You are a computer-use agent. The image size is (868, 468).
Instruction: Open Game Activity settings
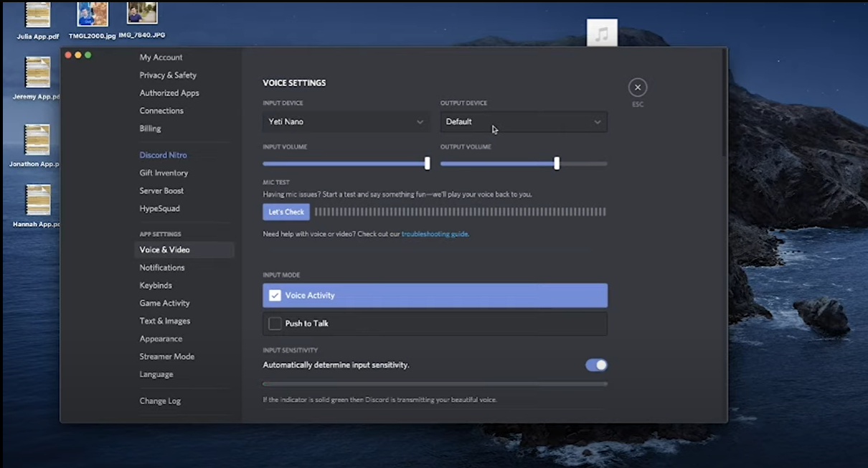[x=164, y=303]
